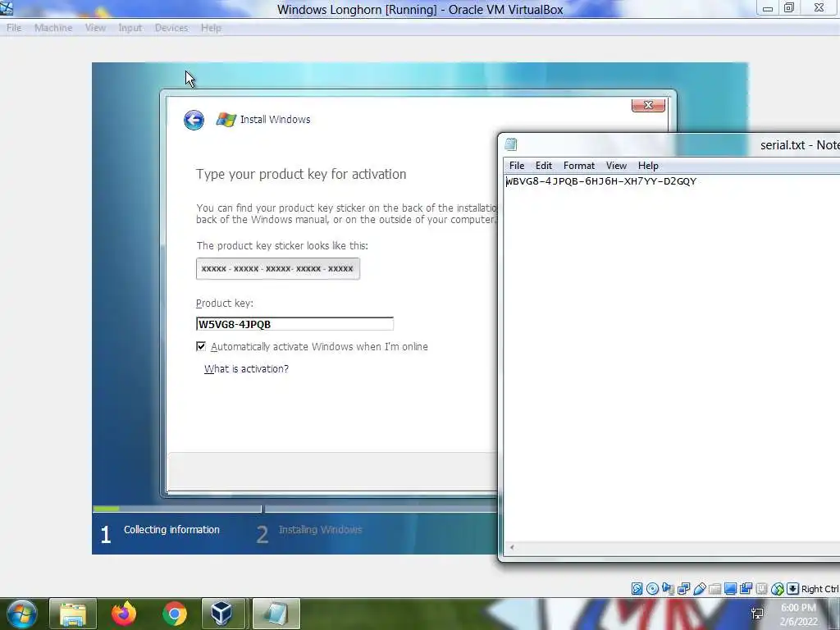This screenshot has height=630, width=840.
Task: Click the Collecting information step label
Action: (171, 529)
